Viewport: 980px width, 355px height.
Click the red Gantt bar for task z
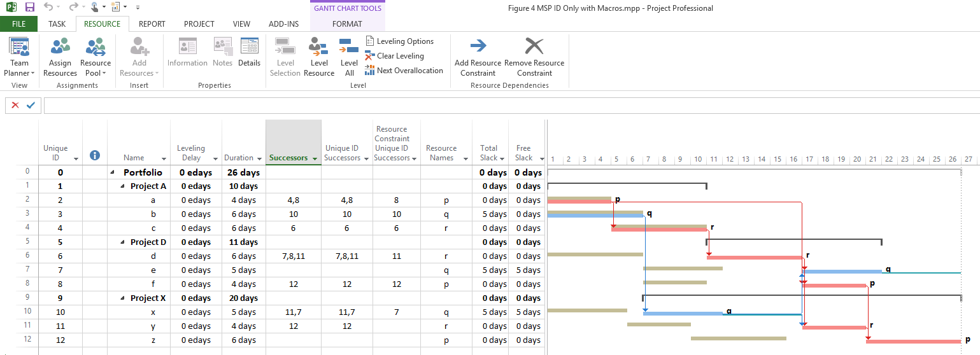[x=913, y=341]
